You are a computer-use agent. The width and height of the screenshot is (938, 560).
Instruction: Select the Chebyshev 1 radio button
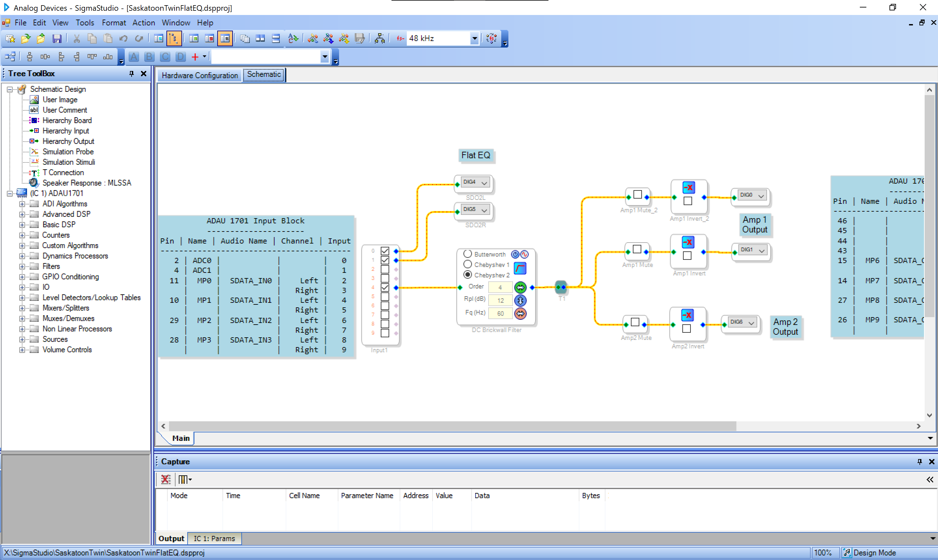(x=468, y=264)
